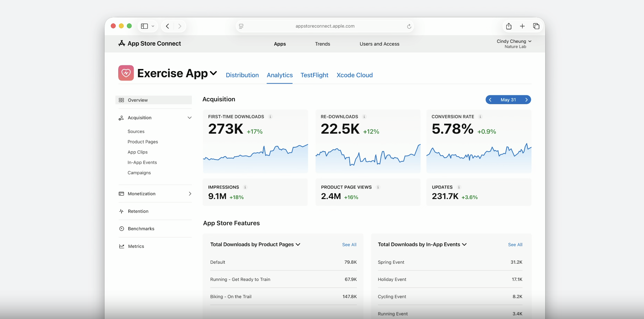The height and width of the screenshot is (319, 644).
Task: Open the Apps menu item
Action: click(280, 44)
